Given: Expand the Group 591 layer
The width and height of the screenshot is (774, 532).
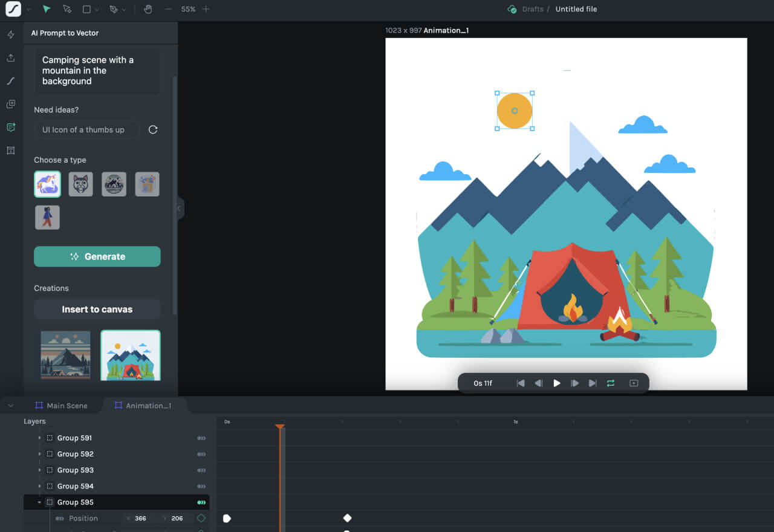Looking at the screenshot, I should pos(40,438).
